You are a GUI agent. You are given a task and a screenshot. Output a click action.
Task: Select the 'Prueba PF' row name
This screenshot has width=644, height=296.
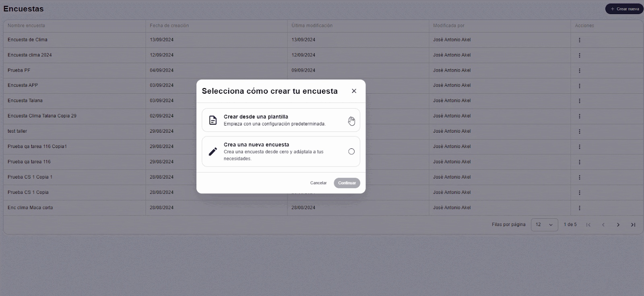tap(19, 70)
